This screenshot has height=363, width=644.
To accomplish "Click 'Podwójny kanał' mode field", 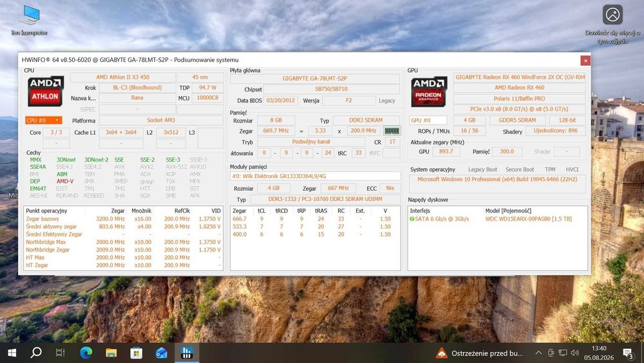I will point(311,142).
